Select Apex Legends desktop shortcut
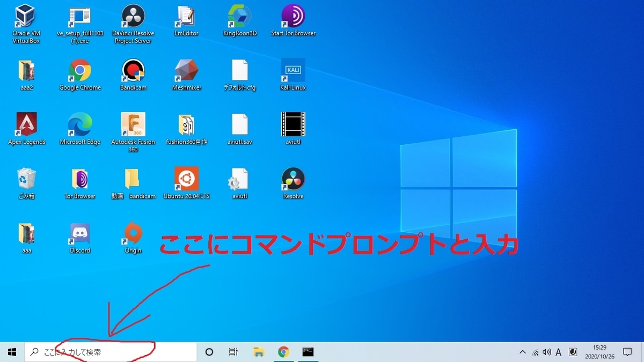Image resolution: width=644 pixels, height=362 pixels. (26, 130)
